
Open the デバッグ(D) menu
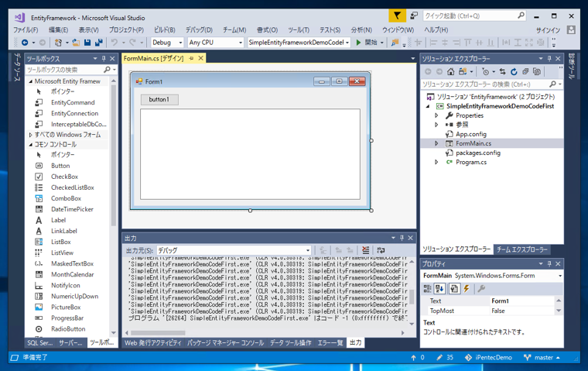pos(199,29)
